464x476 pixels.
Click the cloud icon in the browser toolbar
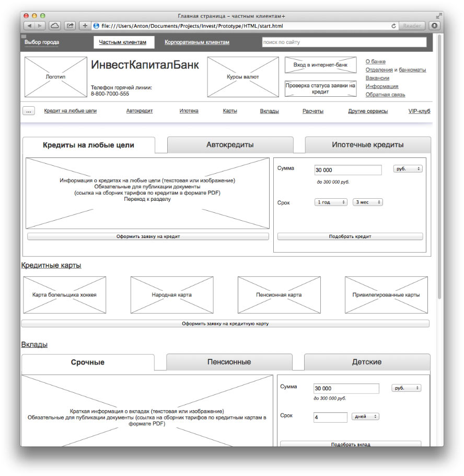pos(54,25)
